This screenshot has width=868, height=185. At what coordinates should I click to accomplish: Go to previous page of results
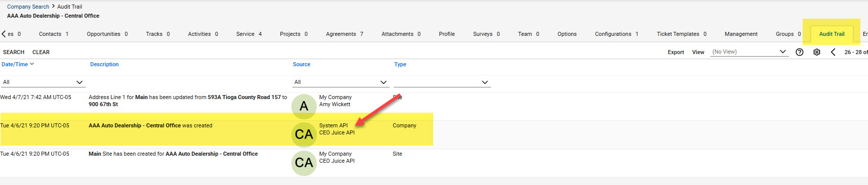click(833, 52)
